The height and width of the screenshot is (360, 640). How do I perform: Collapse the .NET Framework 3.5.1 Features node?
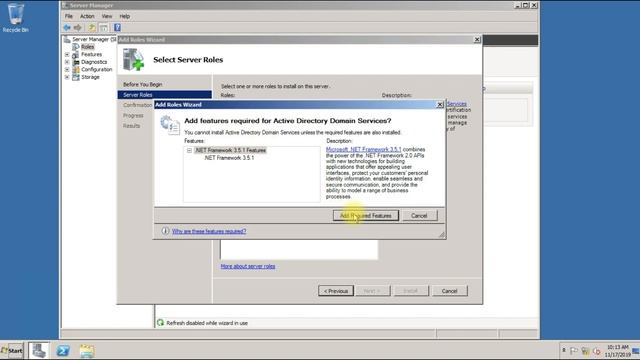click(x=189, y=150)
